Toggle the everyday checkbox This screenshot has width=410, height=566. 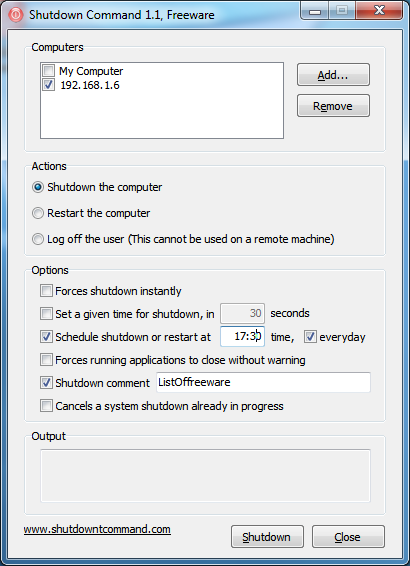310,336
